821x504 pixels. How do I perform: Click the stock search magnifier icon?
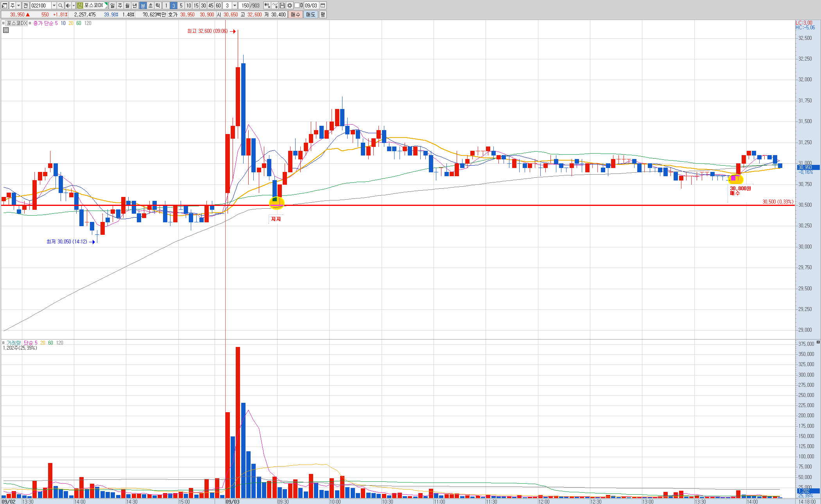(x=61, y=5)
